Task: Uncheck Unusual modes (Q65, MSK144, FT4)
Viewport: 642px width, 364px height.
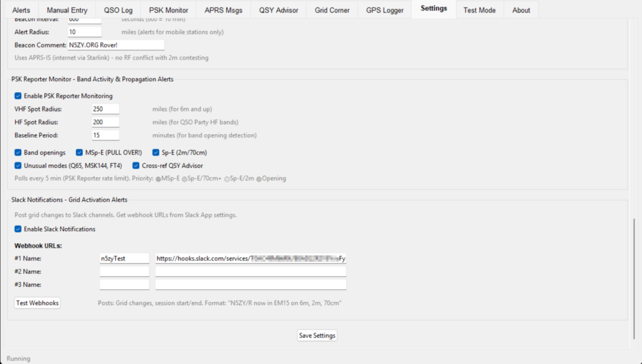Action: pyautogui.click(x=18, y=165)
